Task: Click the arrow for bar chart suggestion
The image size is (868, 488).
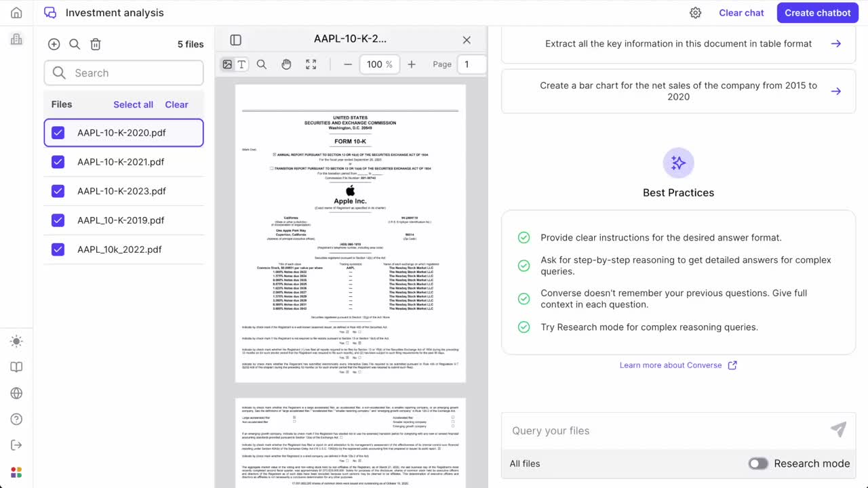Action: [836, 91]
